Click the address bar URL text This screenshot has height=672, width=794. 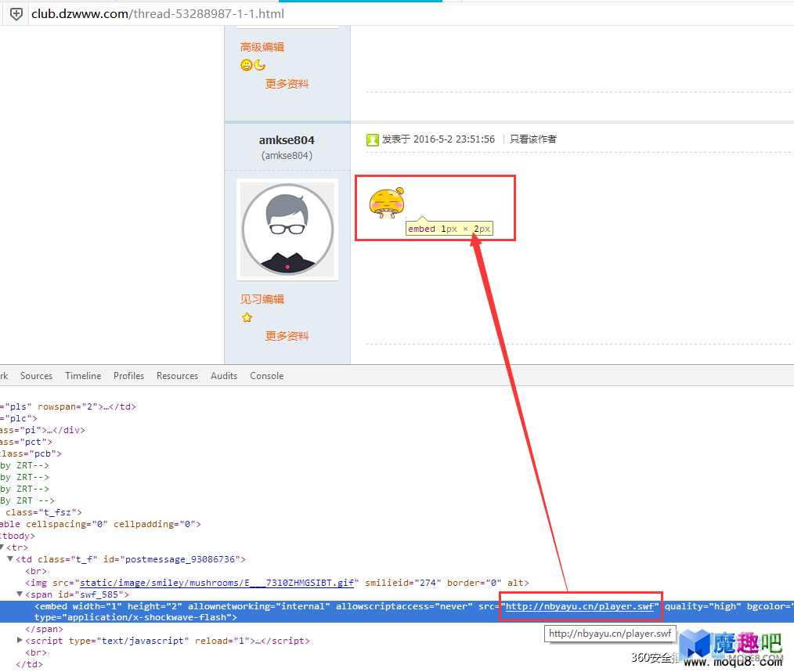(157, 13)
